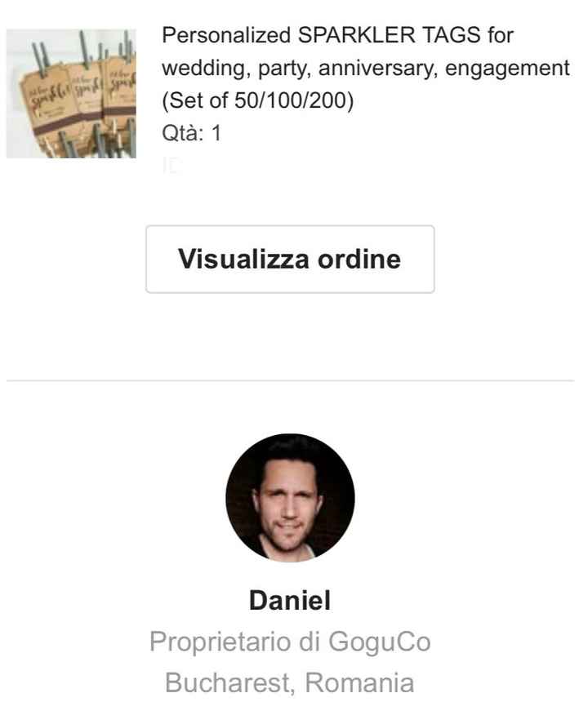
Task: Click the 'Qtà: 1' quantity label
Action: (x=192, y=135)
